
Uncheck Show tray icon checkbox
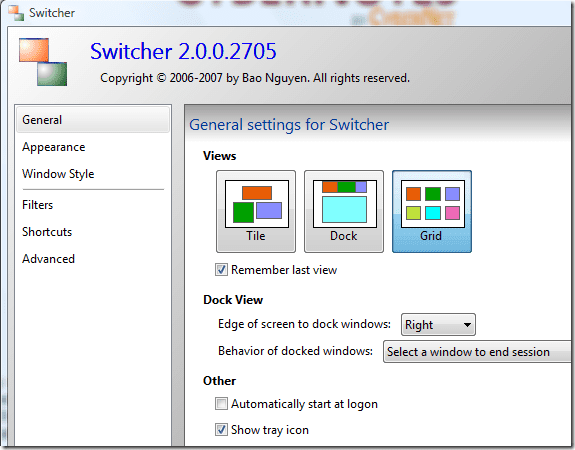coord(221,429)
